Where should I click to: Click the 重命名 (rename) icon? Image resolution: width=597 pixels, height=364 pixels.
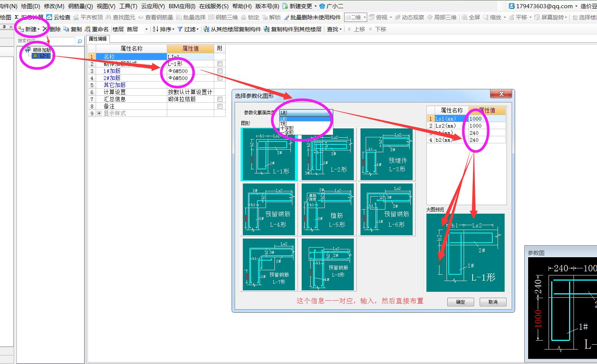tap(88, 29)
